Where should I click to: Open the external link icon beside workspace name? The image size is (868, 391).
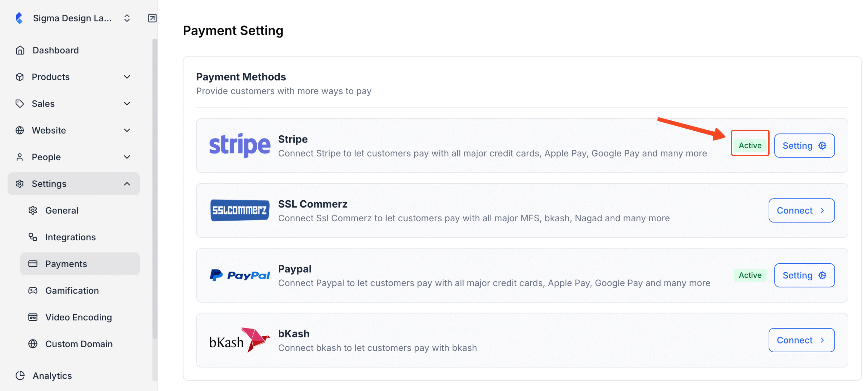[152, 18]
